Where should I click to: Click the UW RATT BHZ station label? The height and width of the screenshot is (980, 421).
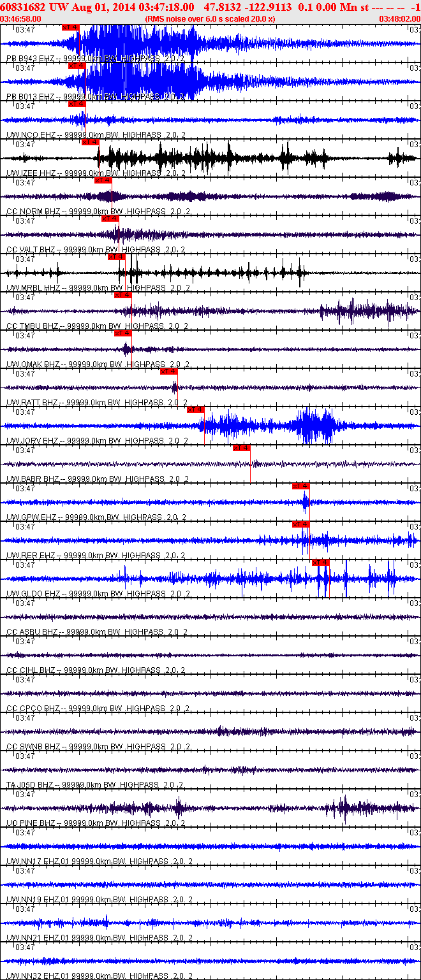pyautogui.click(x=97, y=403)
